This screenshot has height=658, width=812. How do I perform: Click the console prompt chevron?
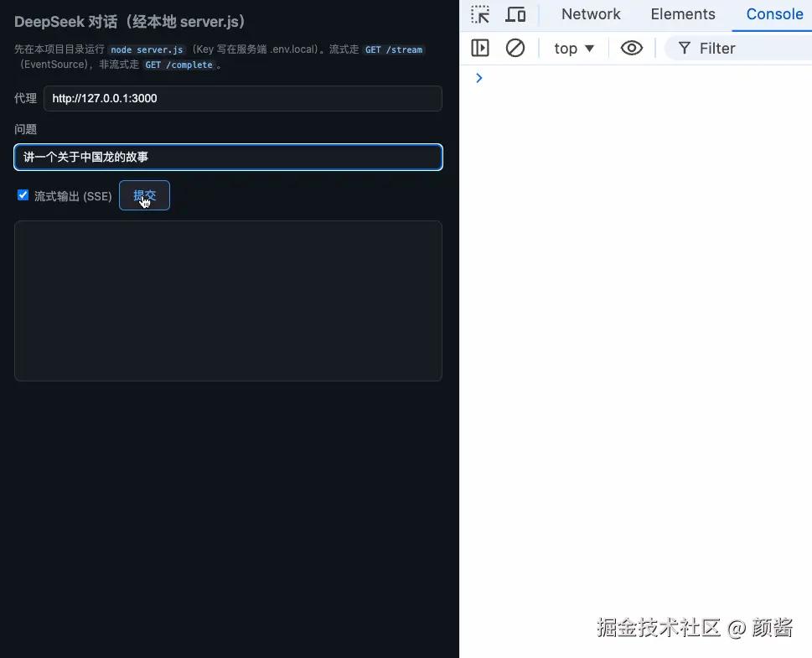pyautogui.click(x=479, y=78)
